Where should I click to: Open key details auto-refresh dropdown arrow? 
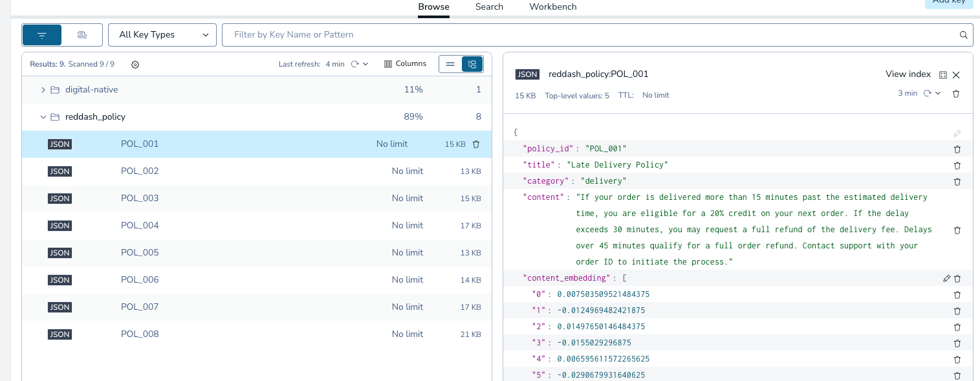click(938, 93)
